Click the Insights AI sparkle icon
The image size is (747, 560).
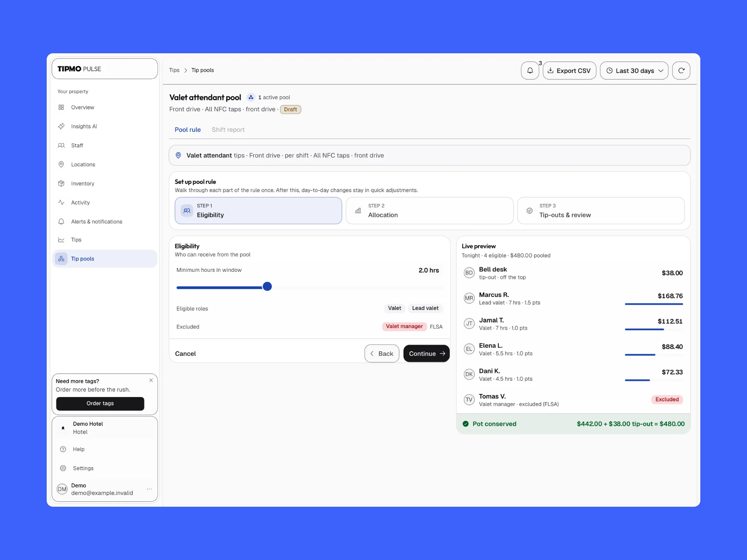coord(61,126)
